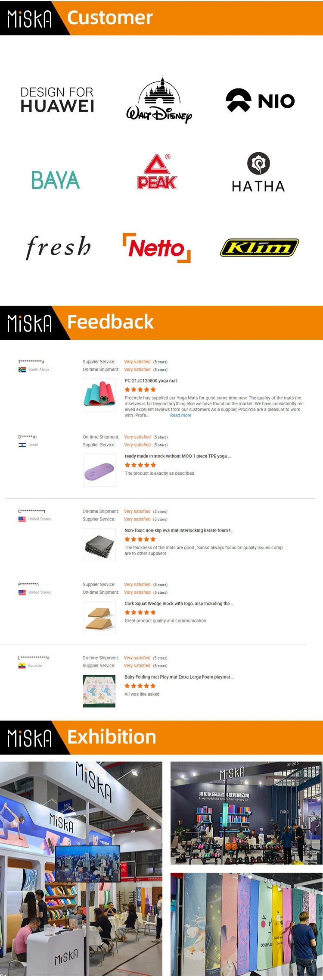The image size is (323, 980).
Task: Open the hanging printed yoga mats exhibition photo
Action: pos(246,924)
